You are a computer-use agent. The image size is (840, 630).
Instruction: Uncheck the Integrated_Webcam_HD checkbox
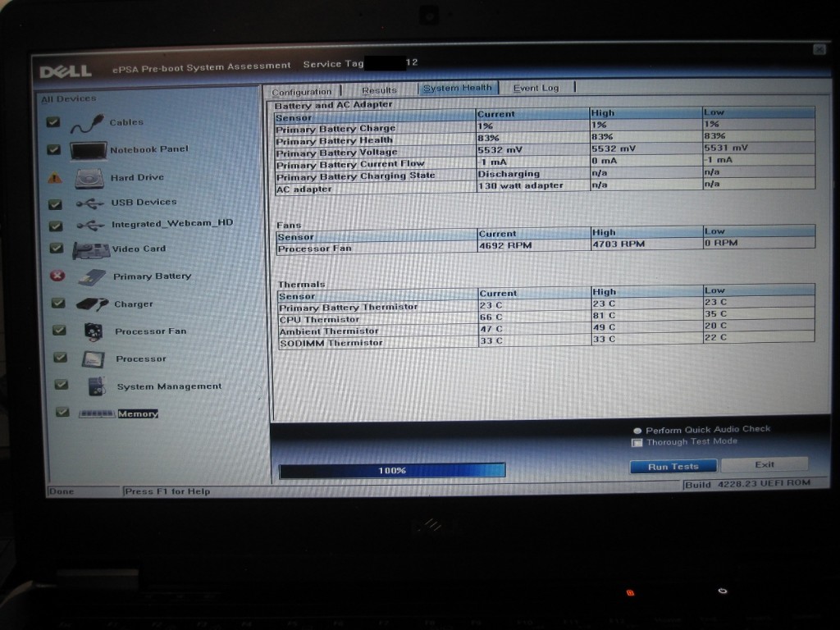[55, 226]
